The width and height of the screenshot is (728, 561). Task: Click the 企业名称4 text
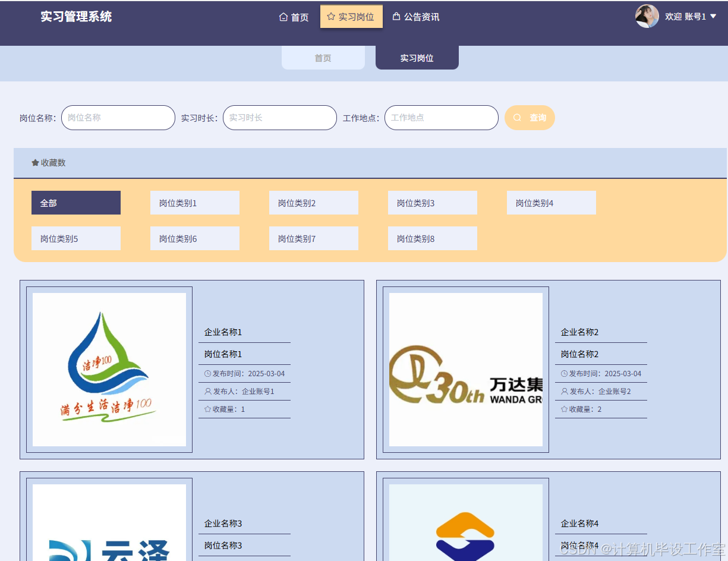click(580, 524)
